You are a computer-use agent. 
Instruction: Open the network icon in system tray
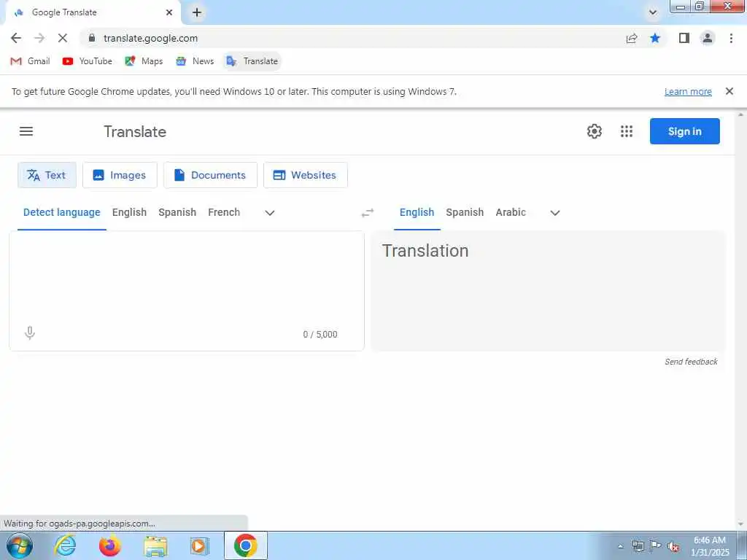[x=638, y=547]
